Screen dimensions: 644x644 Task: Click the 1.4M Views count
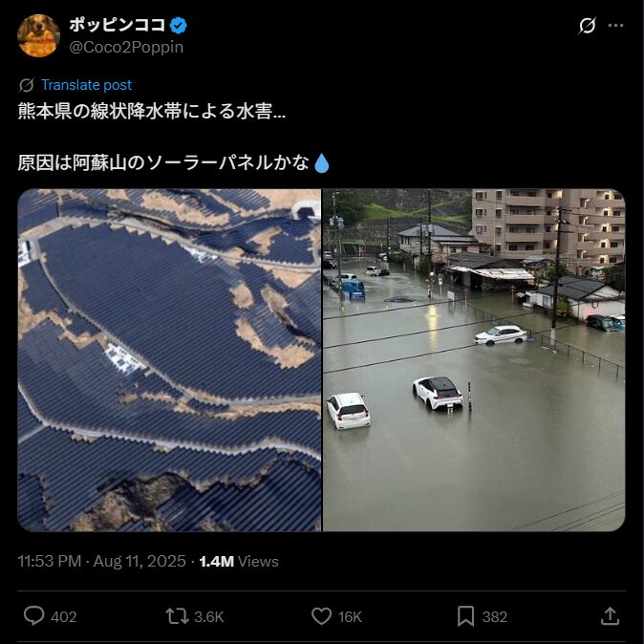pos(239,561)
